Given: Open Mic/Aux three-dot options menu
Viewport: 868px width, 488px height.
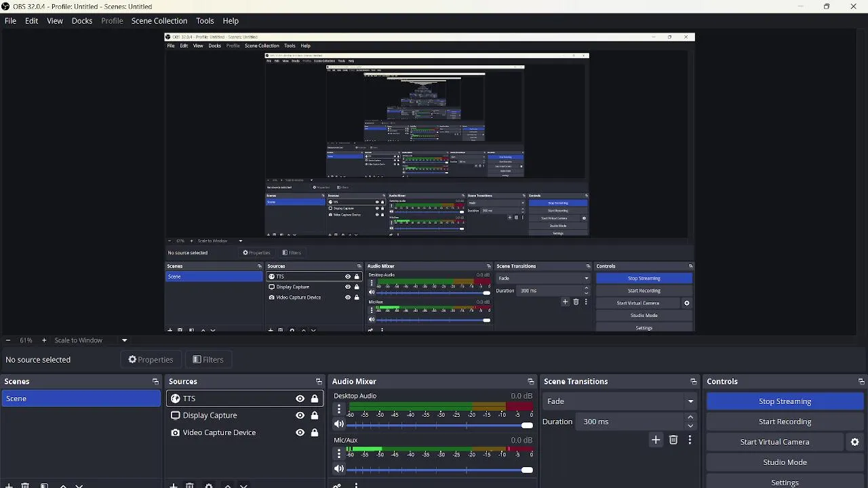Looking at the screenshot, I should click(339, 453).
